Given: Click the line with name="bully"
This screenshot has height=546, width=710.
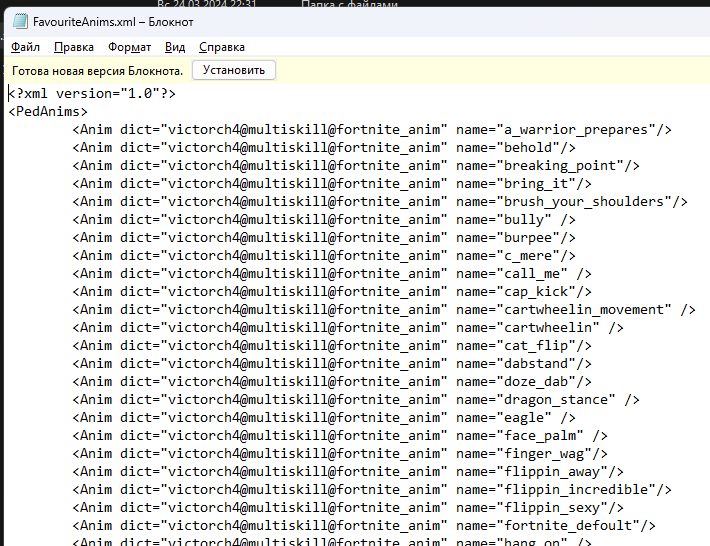Looking at the screenshot, I should click(324, 220).
